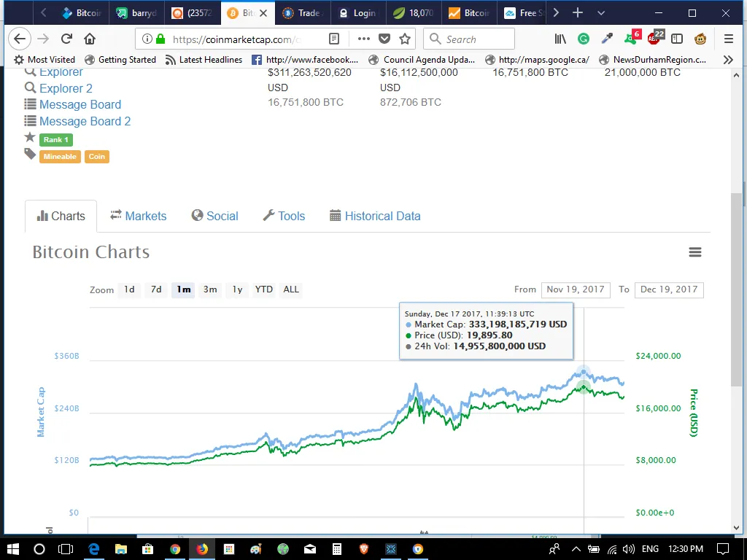747x560 pixels.
Task: Show more bookmarks chevron
Action: coord(728,60)
